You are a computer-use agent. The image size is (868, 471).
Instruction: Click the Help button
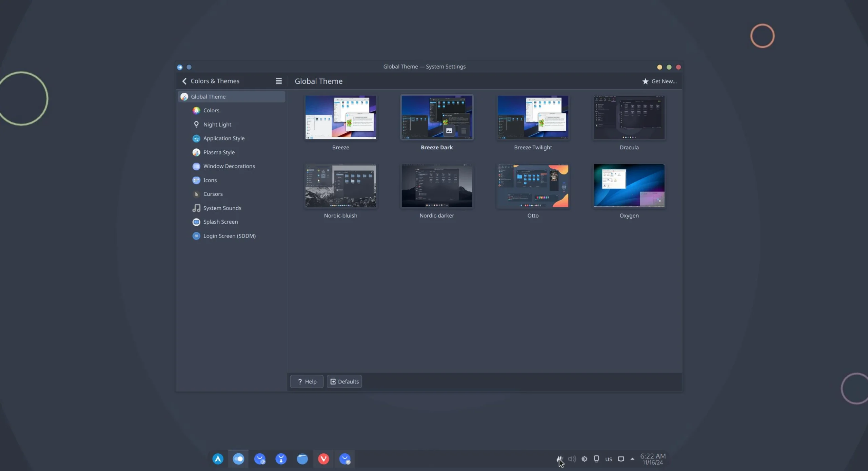pyautogui.click(x=306, y=381)
